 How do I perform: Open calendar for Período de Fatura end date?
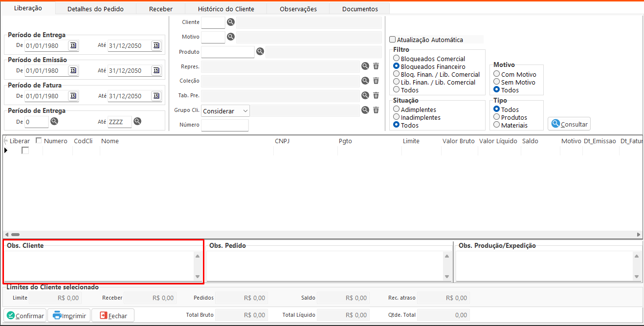pyautogui.click(x=156, y=96)
